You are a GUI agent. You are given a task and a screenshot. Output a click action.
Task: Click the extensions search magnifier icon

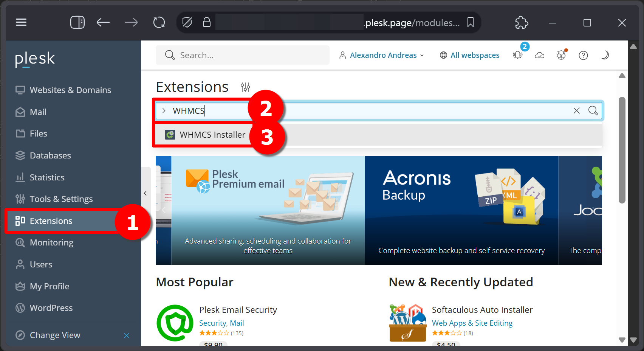pos(593,110)
